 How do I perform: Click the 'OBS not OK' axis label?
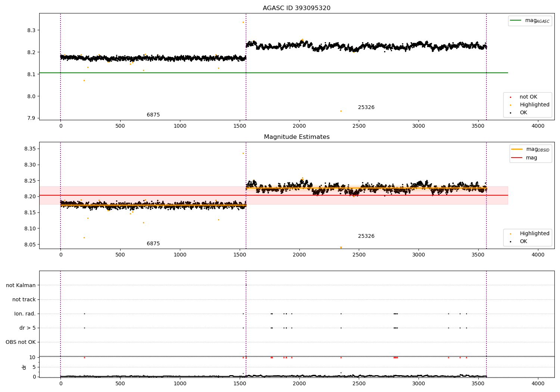[21, 342]
